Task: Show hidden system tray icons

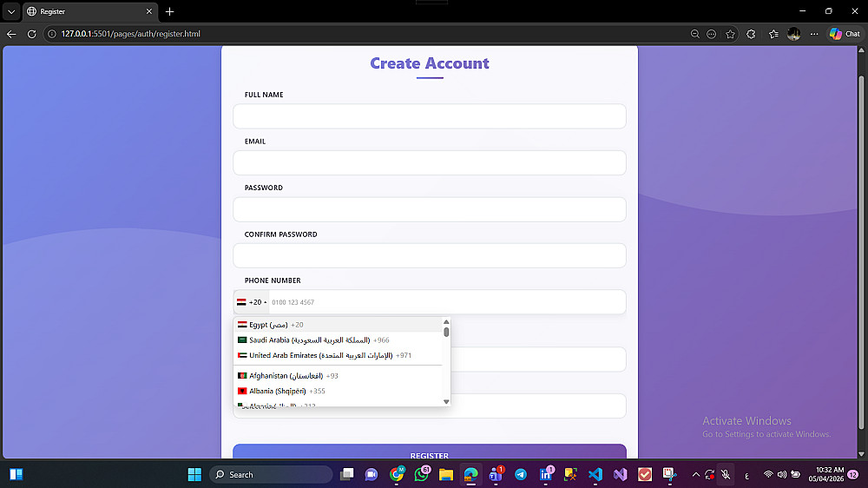Action: (696, 475)
